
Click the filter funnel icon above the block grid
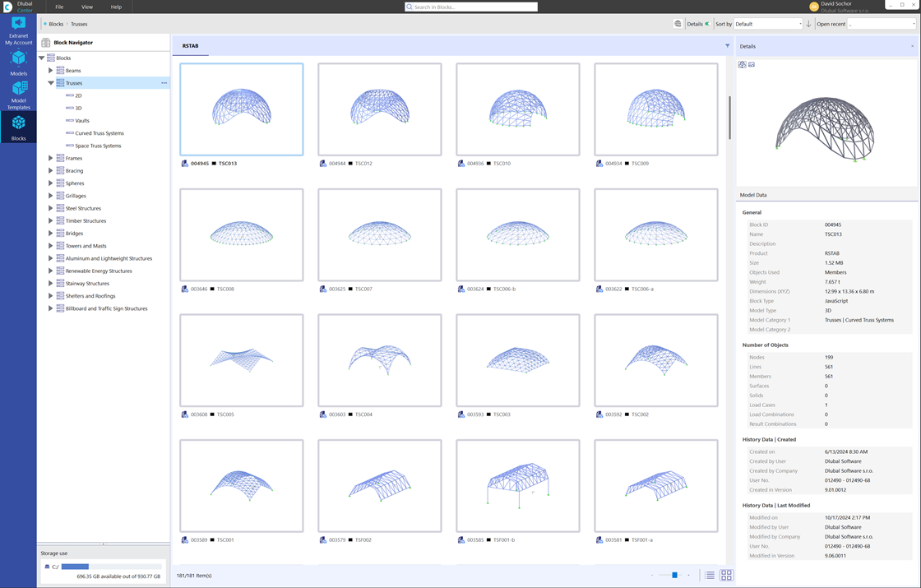pyautogui.click(x=726, y=45)
